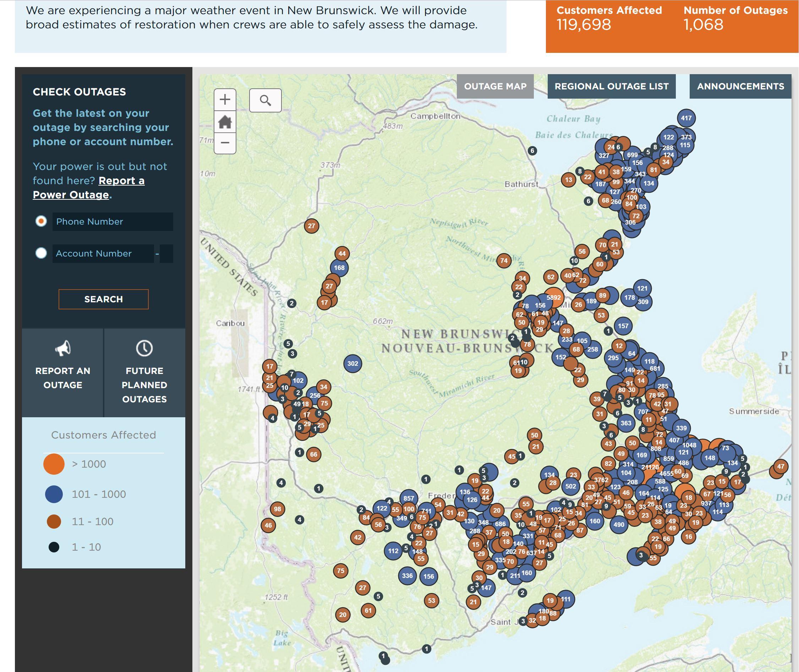
Task: Select the 302 outage marker
Action: pos(352,363)
